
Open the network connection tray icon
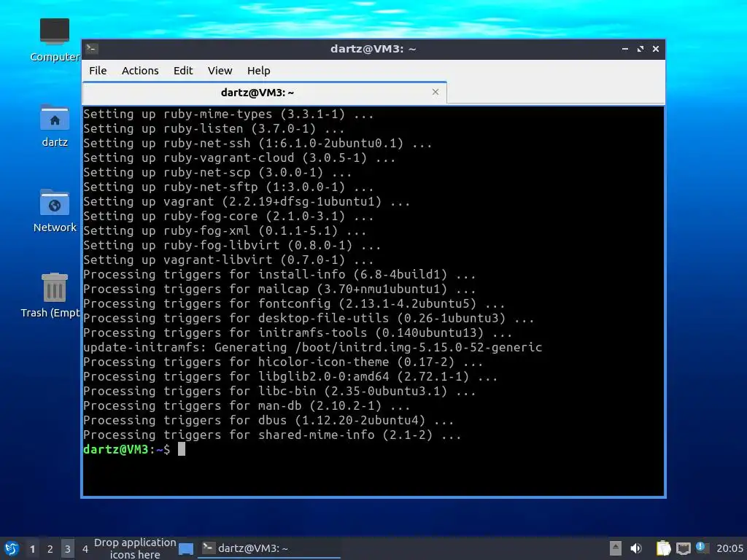(x=683, y=548)
